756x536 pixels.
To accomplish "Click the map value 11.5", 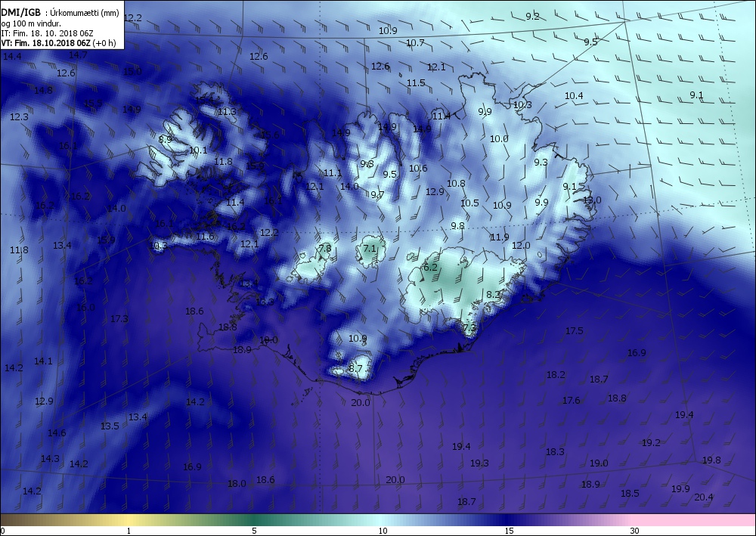I will (x=416, y=83).
